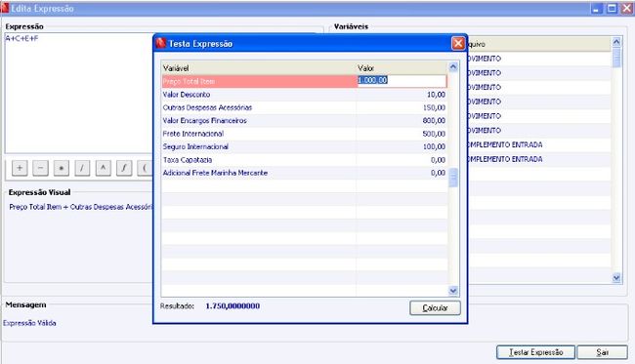The image size is (635, 364).
Task: Click scroll down arrow in Variáveis list
Action: coord(616,277)
